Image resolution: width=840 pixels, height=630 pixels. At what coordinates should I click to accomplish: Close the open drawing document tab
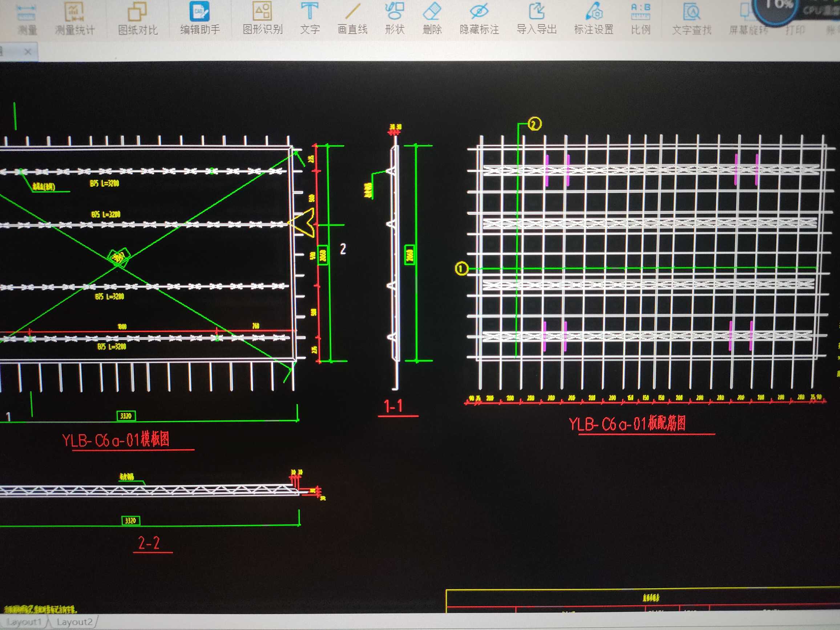[x=28, y=52]
